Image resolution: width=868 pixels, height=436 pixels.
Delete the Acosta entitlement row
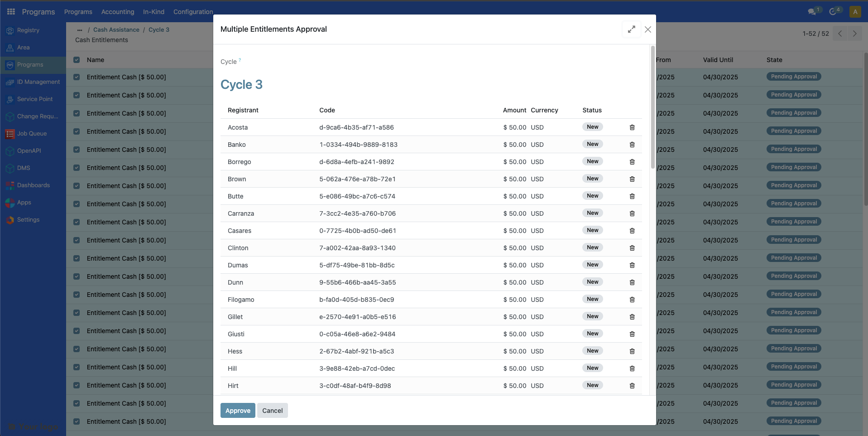632,127
